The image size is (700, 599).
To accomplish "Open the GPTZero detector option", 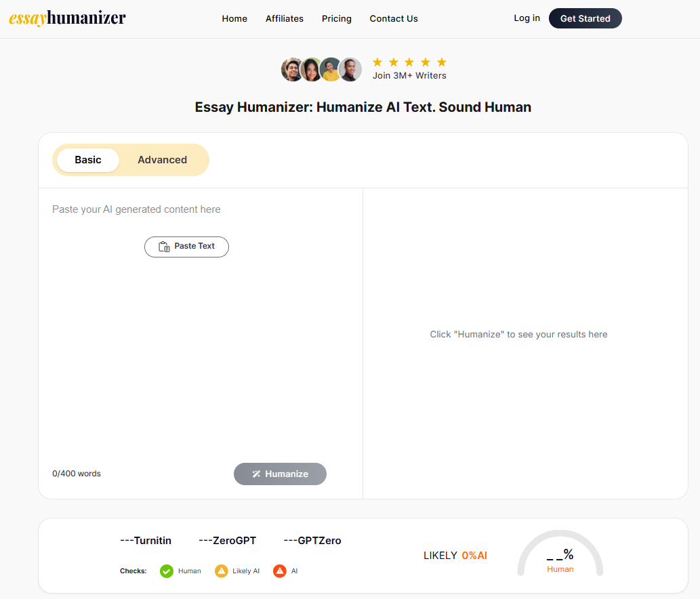I will [312, 540].
